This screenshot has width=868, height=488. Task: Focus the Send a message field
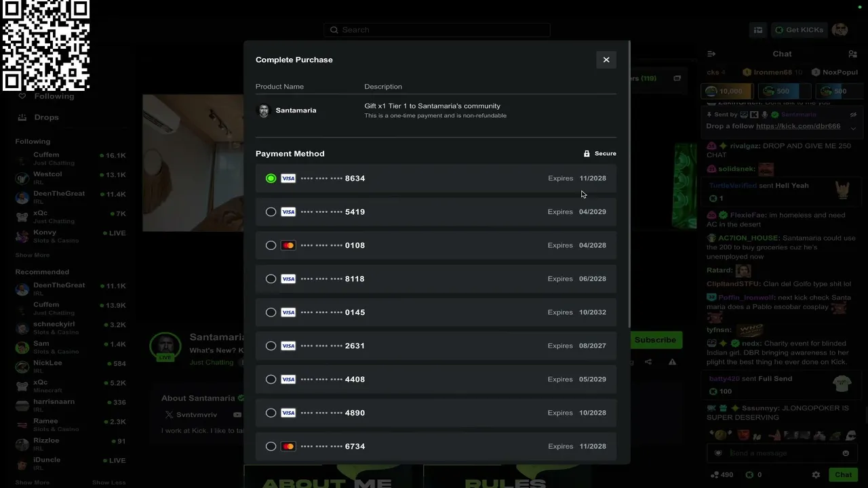(x=783, y=453)
